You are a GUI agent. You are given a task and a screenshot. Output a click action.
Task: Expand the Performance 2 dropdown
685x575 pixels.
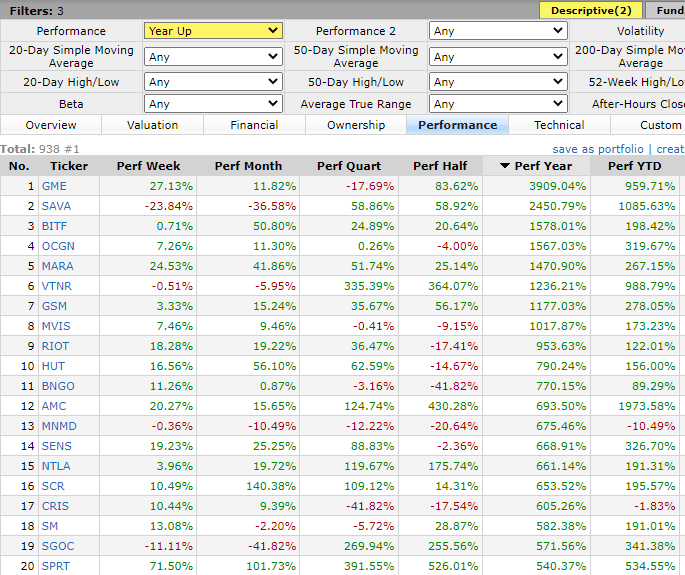(x=498, y=31)
